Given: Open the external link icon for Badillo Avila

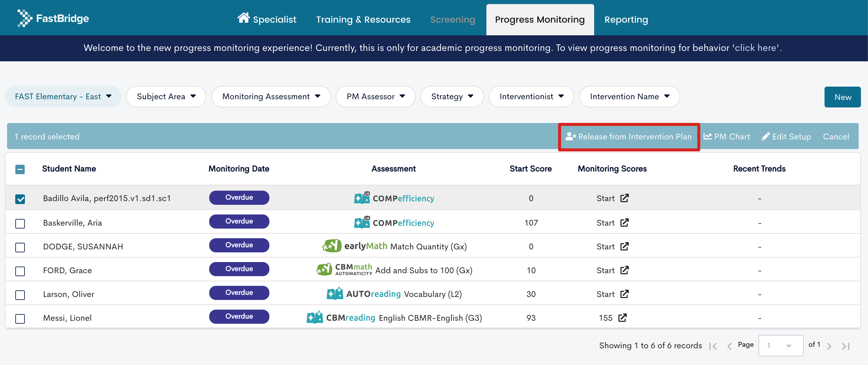Looking at the screenshot, I should (x=625, y=198).
